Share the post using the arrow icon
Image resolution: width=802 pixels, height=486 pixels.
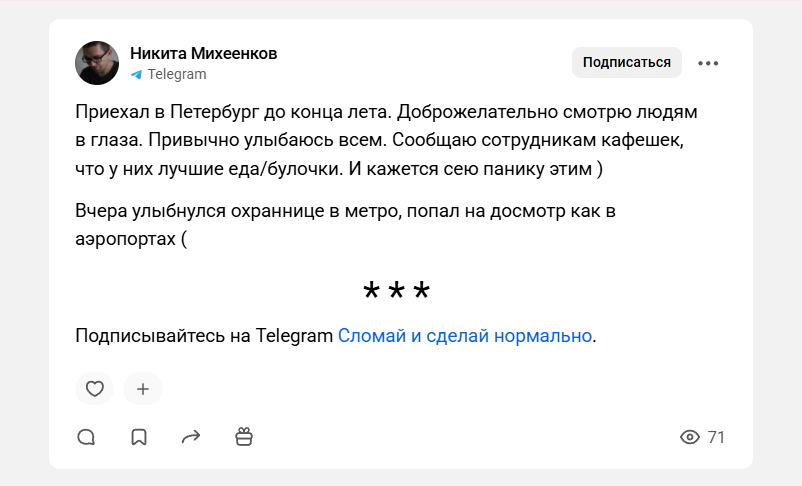tap(191, 437)
